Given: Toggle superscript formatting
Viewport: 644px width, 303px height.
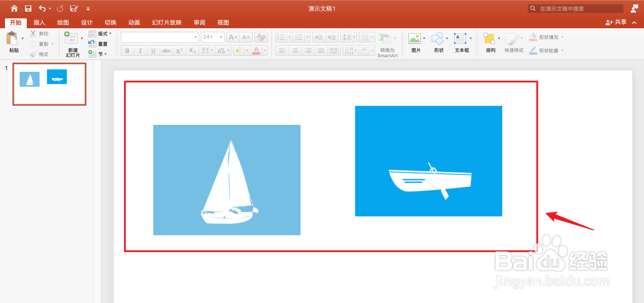Looking at the screenshot, I should pyautogui.click(x=179, y=51).
